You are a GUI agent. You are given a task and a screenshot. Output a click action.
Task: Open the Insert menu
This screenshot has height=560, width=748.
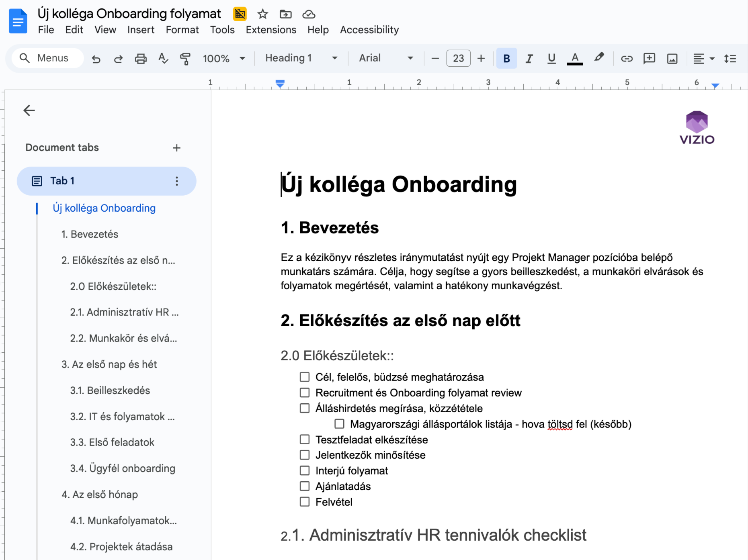(x=141, y=30)
